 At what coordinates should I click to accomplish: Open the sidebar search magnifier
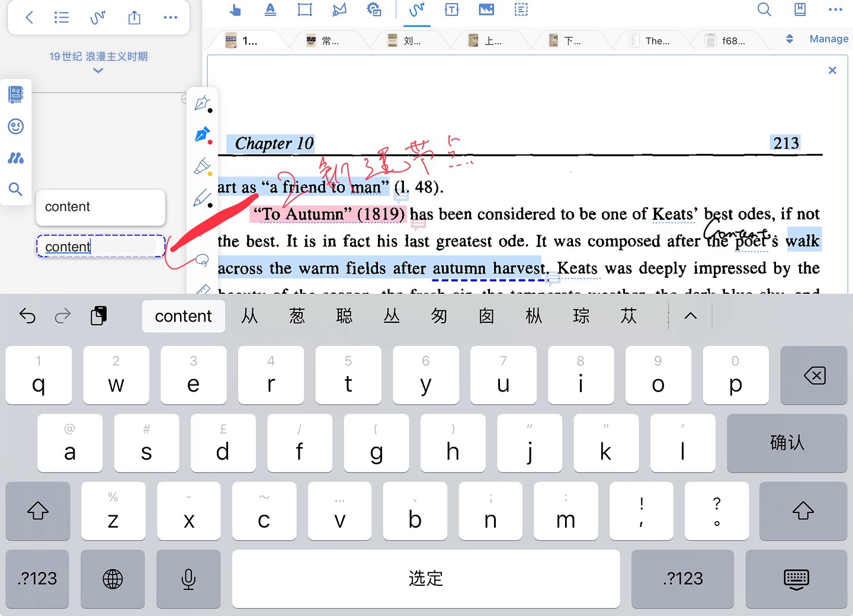point(15,190)
